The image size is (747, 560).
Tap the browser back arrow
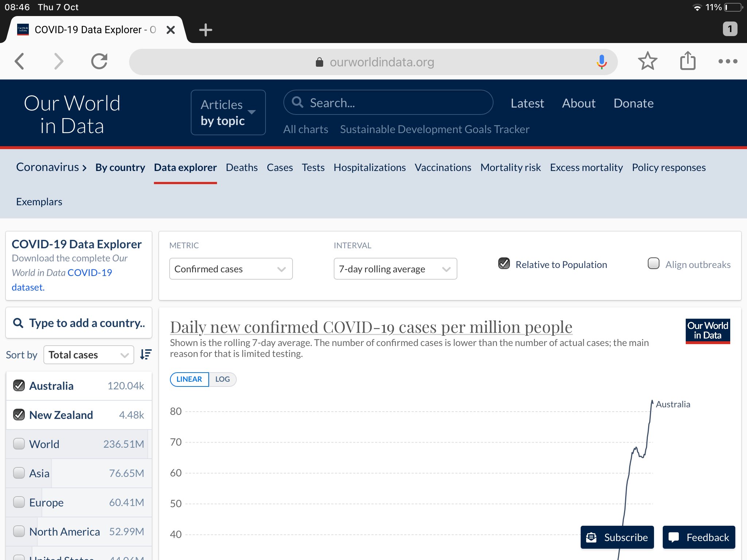[20, 61]
